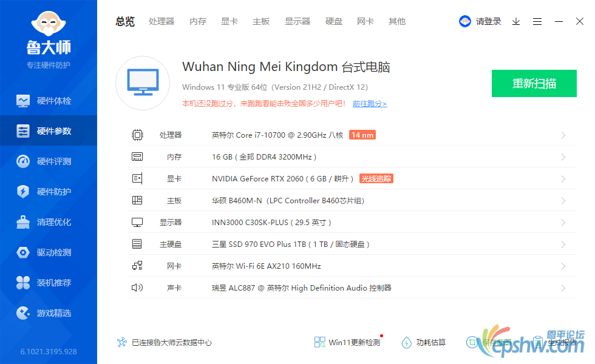The width and height of the screenshot is (595, 364).
Task: Click the 16 GB DDR4 3200MHz text
Action: point(264,157)
